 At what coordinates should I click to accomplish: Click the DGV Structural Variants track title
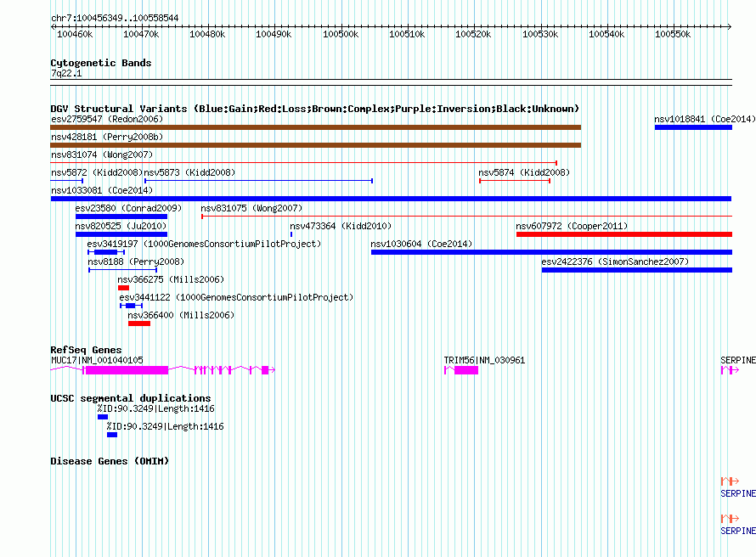click(x=314, y=109)
